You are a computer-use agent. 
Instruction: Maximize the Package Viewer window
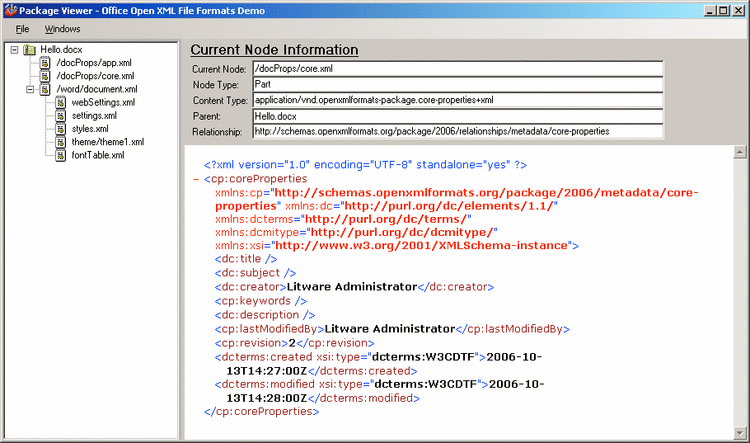click(x=724, y=10)
